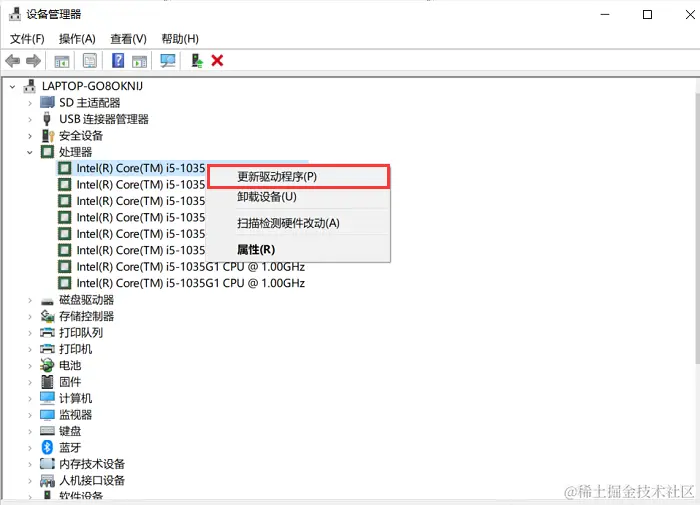Viewport: 700px width, 505px height.
Task: Click the 蓝牙 Bluetooth icon
Action: click(x=47, y=447)
